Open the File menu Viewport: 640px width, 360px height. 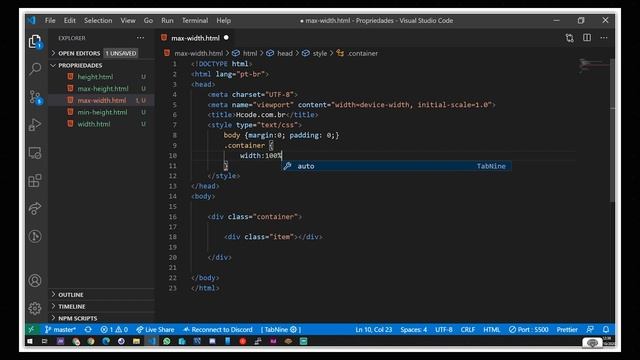50,20
